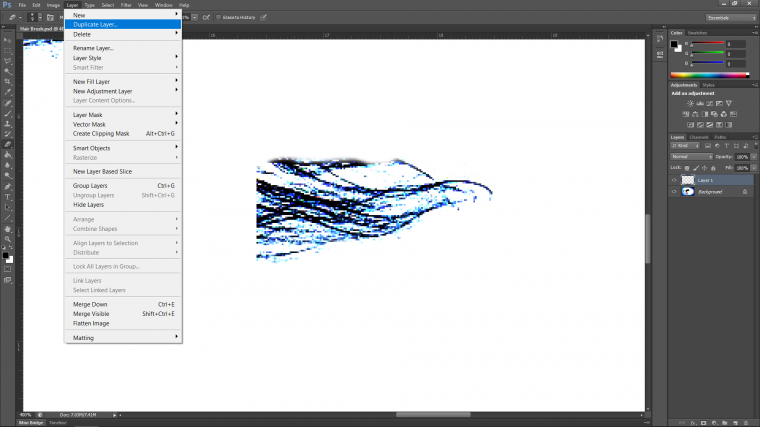Select the Pen tool

pos(8,187)
